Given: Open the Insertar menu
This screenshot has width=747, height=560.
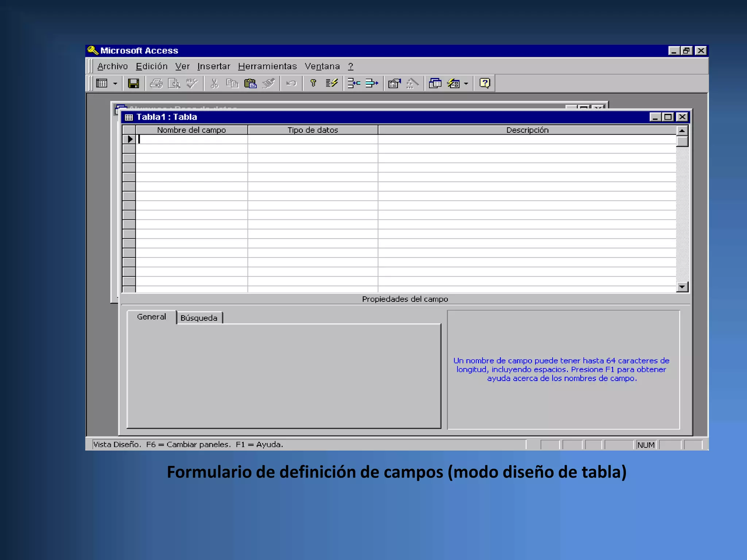Looking at the screenshot, I should tap(213, 66).
